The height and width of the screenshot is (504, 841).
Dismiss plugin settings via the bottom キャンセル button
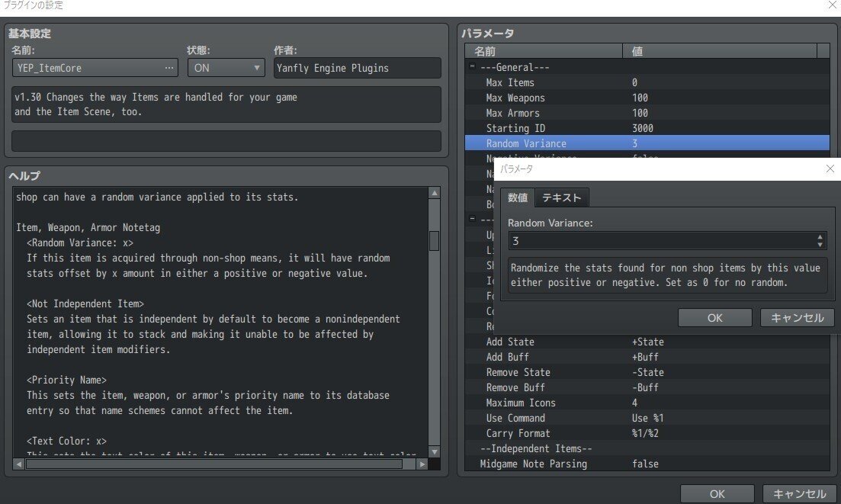click(x=798, y=493)
